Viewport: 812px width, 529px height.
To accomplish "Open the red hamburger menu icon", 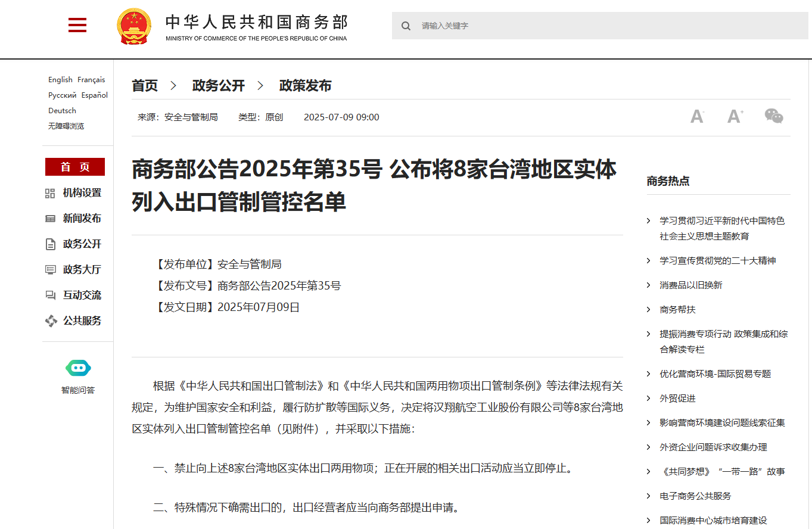I will (77, 26).
